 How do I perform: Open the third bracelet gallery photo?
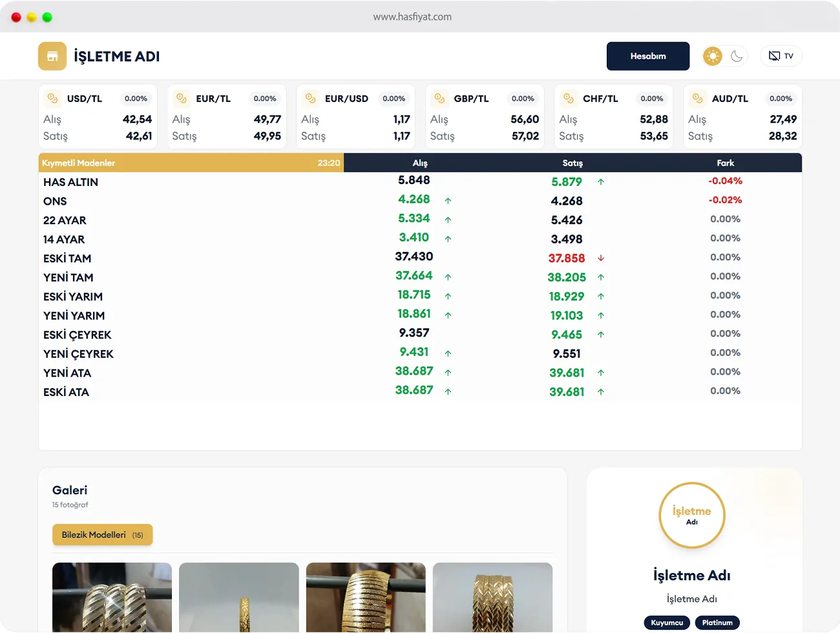[x=366, y=597]
